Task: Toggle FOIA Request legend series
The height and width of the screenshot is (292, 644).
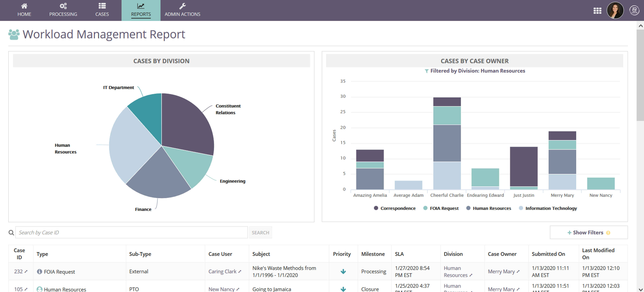Action: (x=441, y=208)
